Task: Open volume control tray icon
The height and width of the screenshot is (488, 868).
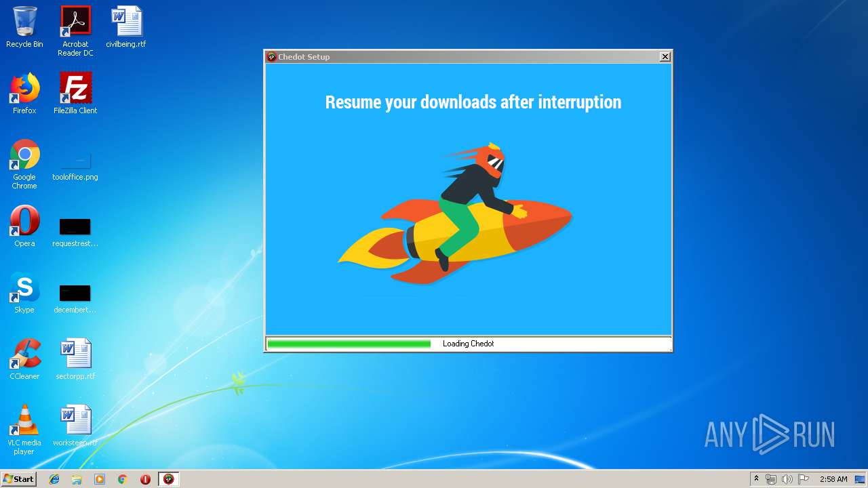Action: (x=787, y=479)
